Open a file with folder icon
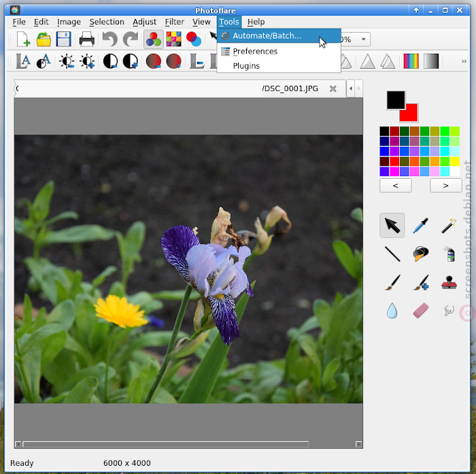Screen dimensions: 476x474 tap(44, 39)
